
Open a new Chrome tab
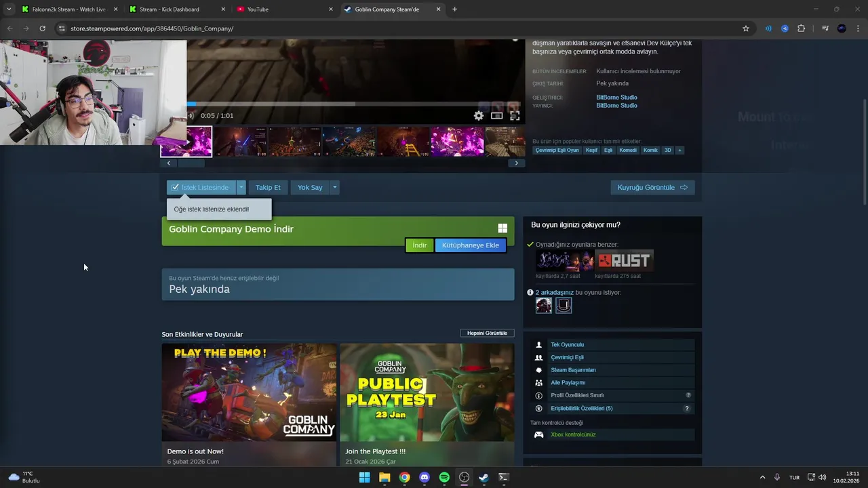click(454, 9)
